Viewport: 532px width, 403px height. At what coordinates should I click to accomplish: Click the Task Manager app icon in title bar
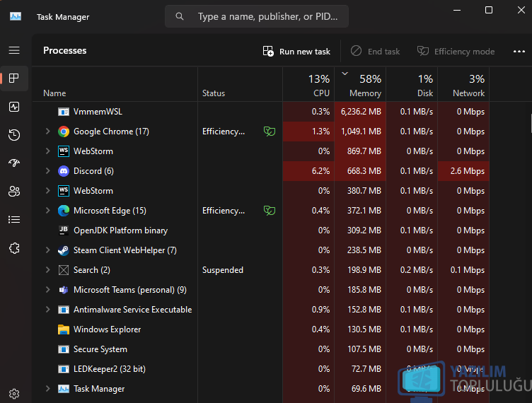tap(16, 16)
